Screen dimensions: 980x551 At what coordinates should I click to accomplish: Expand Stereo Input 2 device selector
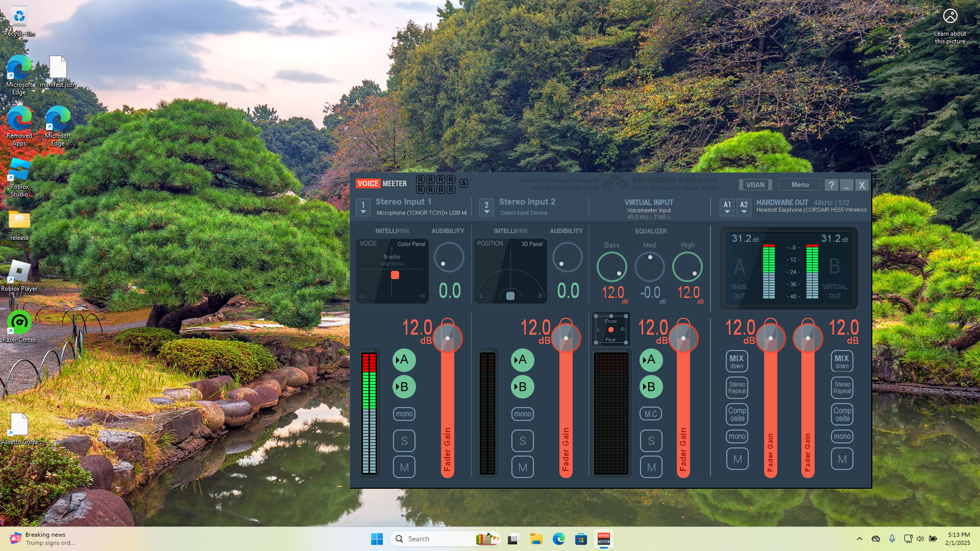(486, 207)
